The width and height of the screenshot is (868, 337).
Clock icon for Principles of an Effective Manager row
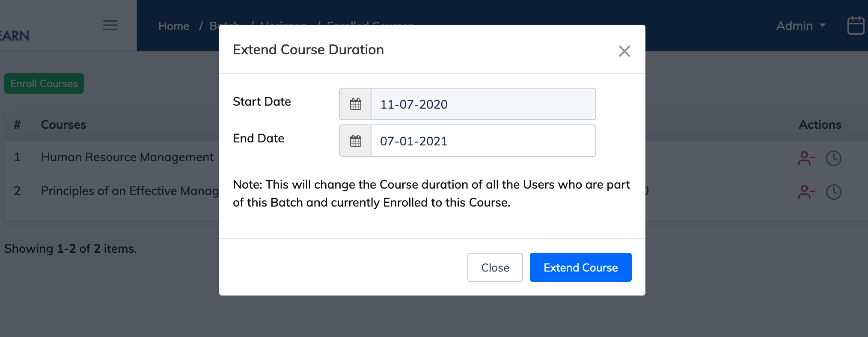click(x=833, y=192)
